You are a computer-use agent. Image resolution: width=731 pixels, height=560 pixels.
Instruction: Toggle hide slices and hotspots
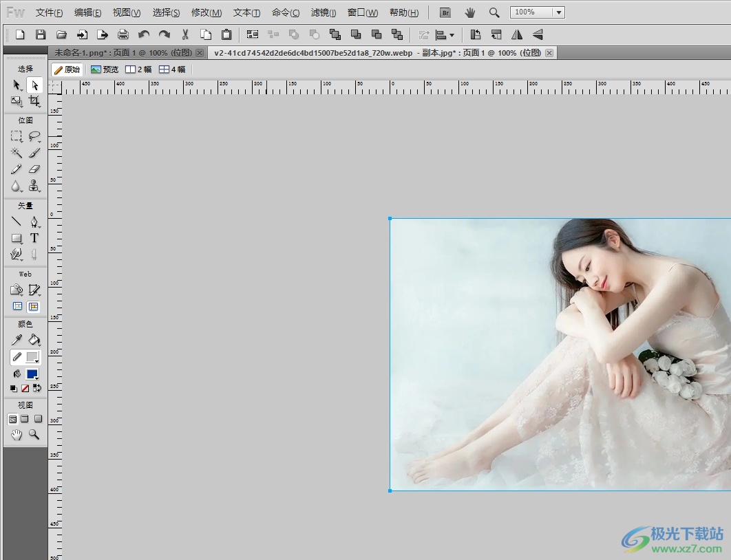(x=17, y=307)
